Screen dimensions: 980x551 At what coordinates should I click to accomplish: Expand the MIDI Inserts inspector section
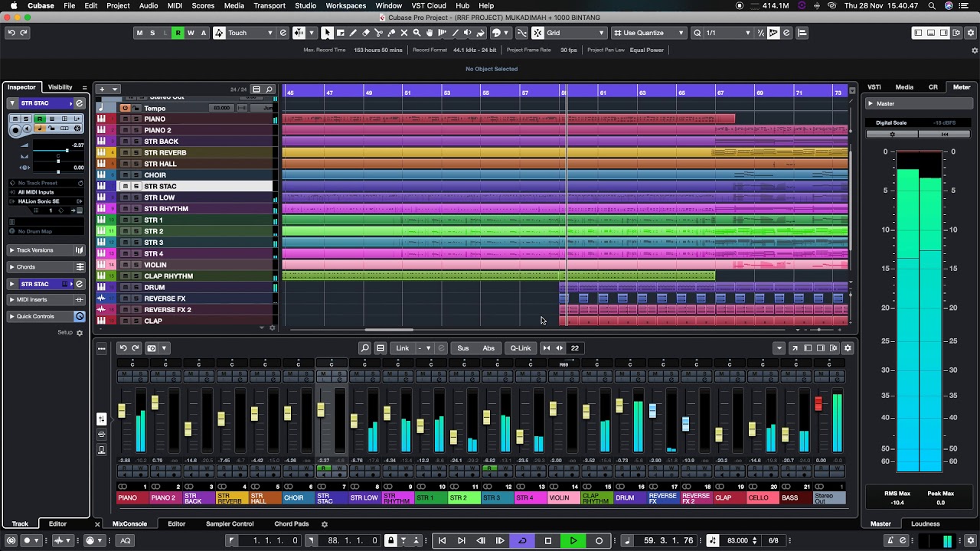click(12, 300)
